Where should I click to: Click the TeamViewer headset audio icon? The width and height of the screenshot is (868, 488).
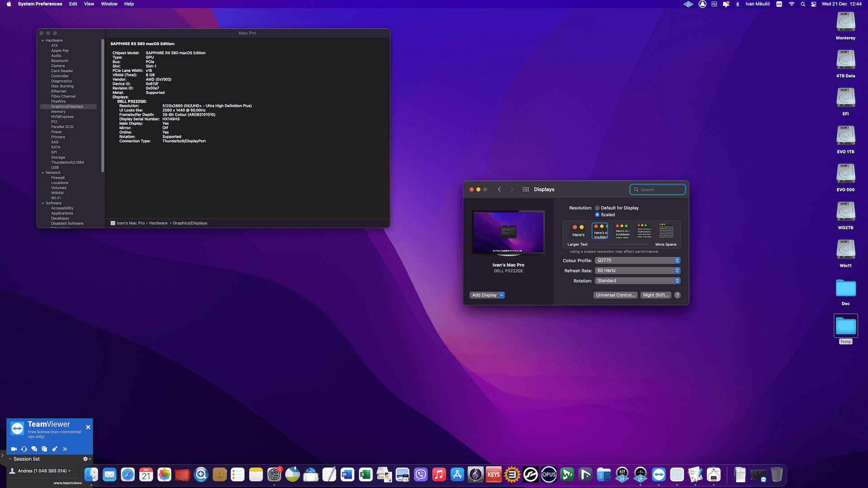24,449
